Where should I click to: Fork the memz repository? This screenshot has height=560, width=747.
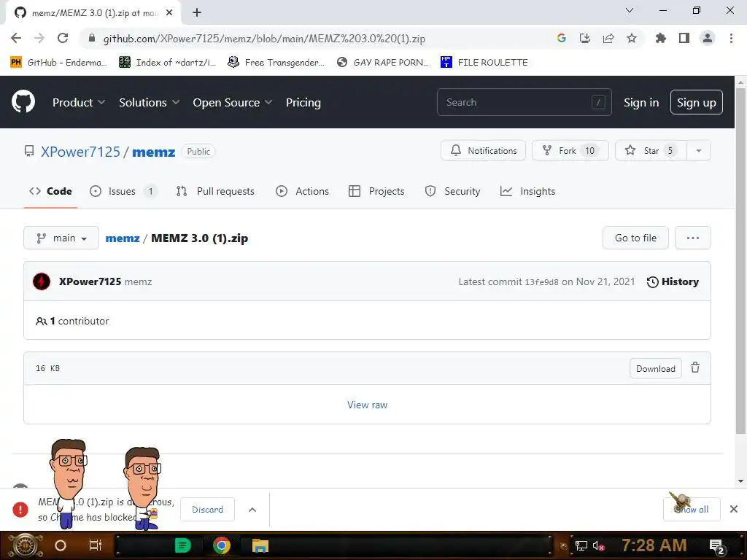tap(570, 150)
